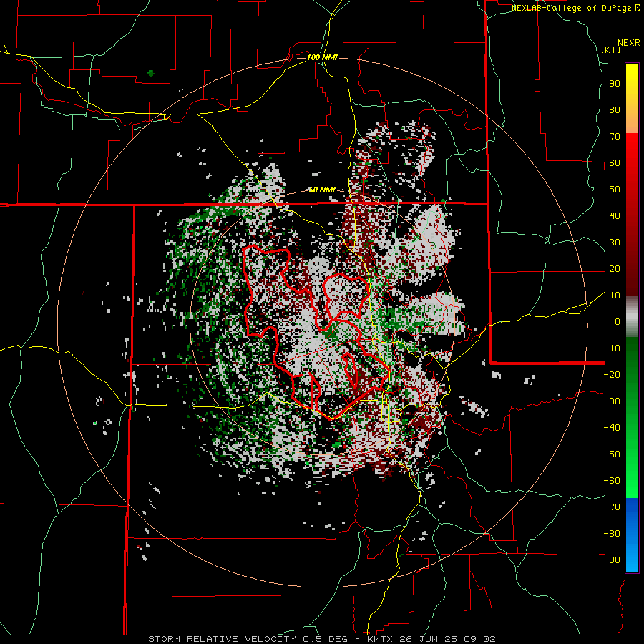Pick the -90 legend value
Screen dimensions: 644x644
pyautogui.click(x=612, y=560)
